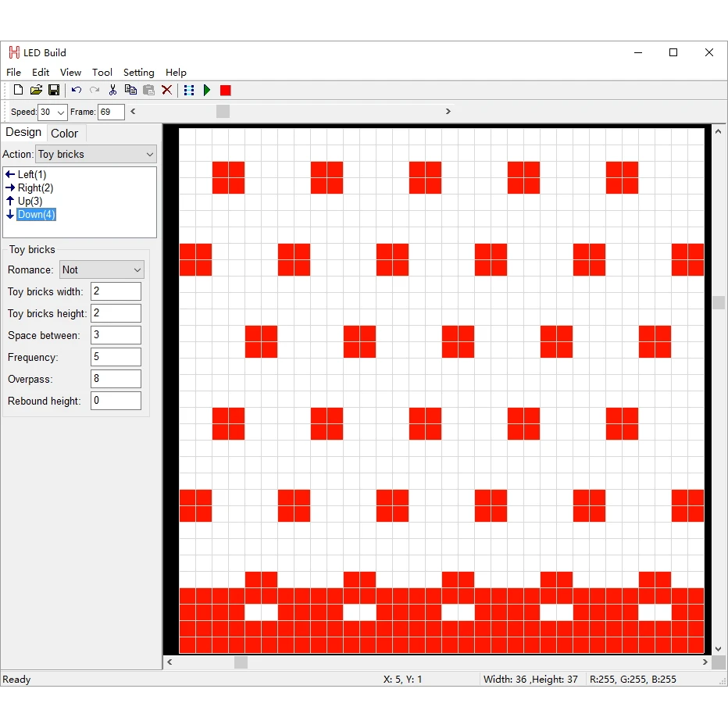Click the frame slider thumb
Viewport: 728px width, 728px height.
click(223, 112)
